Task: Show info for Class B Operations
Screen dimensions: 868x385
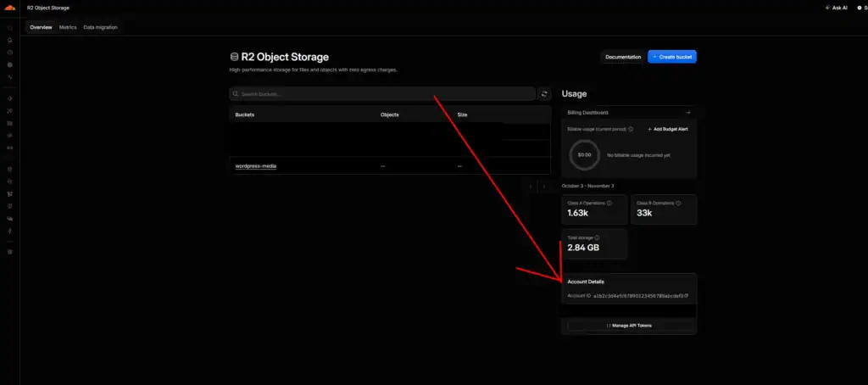Action: tap(678, 203)
